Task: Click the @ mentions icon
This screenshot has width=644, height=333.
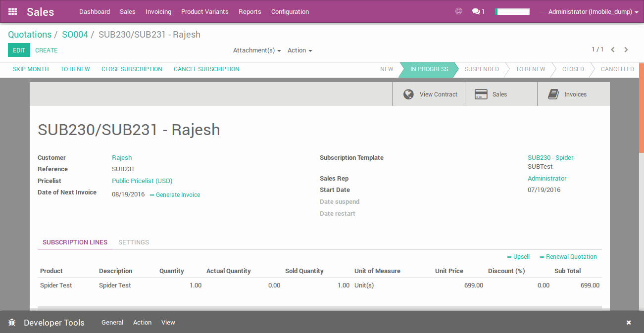Action: (x=458, y=11)
